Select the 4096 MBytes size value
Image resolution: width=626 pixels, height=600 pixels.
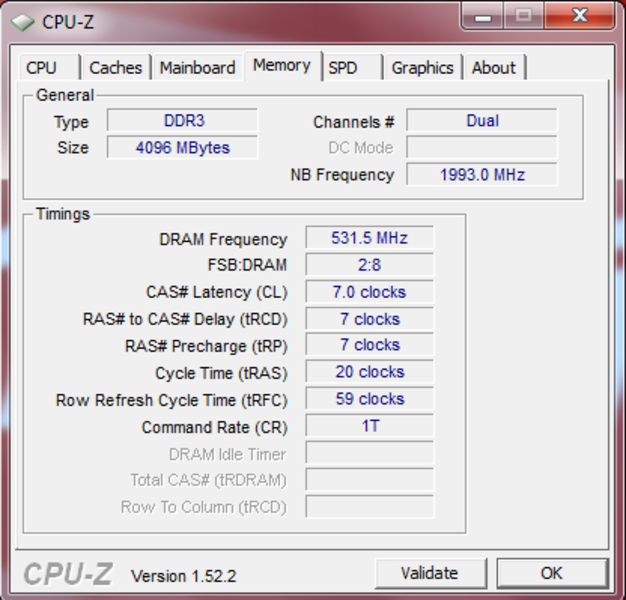coord(182,147)
